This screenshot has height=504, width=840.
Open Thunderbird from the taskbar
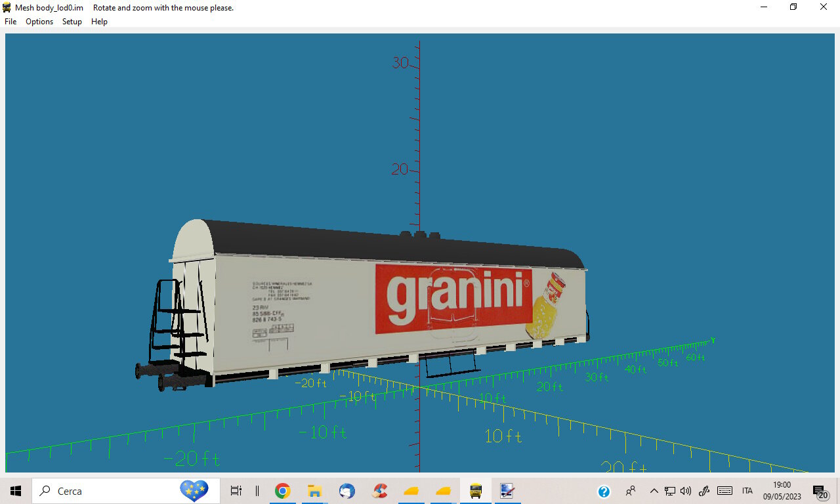pyautogui.click(x=346, y=491)
